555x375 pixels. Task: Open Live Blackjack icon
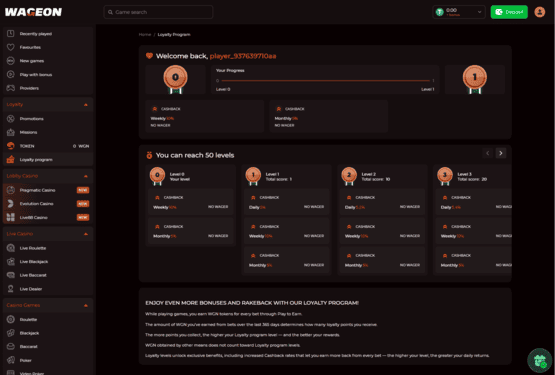(x=11, y=261)
